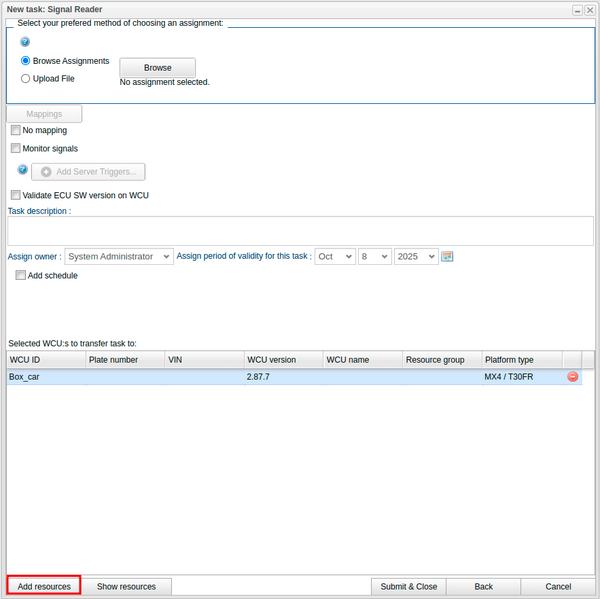Tick the Monitor signals checkbox
This screenshot has width=600, height=599.
(x=15, y=148)
